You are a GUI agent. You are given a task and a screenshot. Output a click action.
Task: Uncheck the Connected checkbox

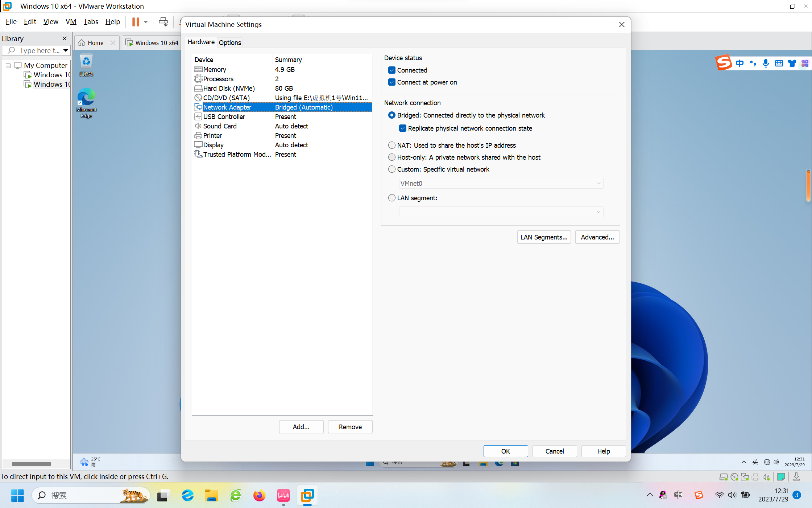tap(392, 70)
